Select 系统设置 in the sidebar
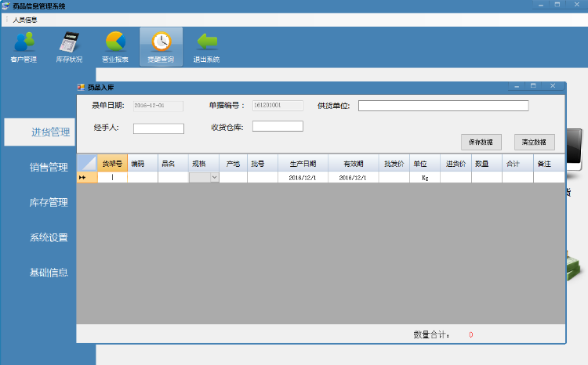Screen dimensions: 588x365 tap(49, 237)
